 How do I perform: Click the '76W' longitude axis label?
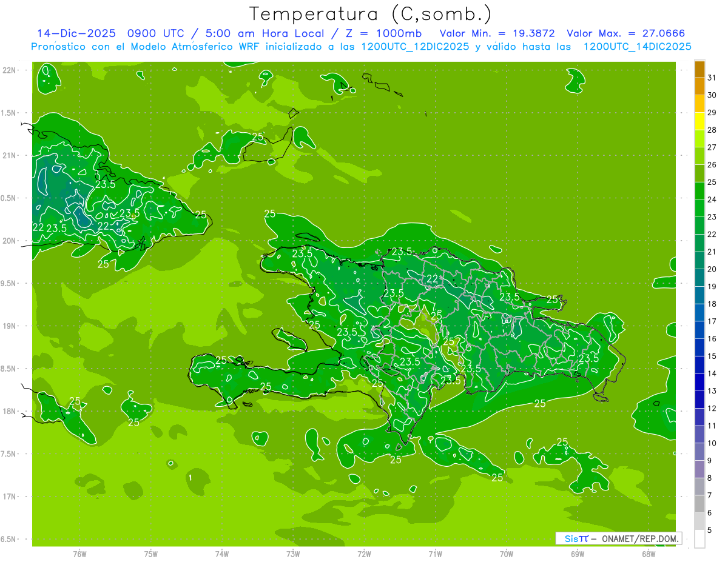79,554
